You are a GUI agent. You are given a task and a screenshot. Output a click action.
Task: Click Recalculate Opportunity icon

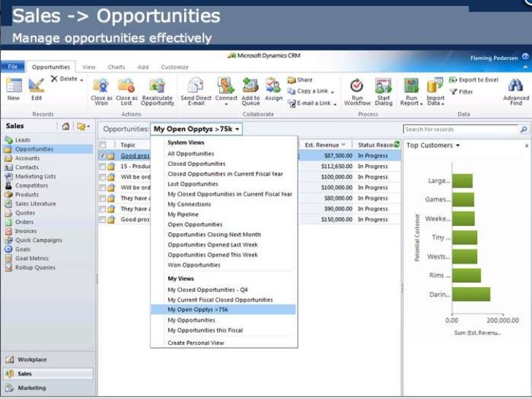tap(157, 85)
